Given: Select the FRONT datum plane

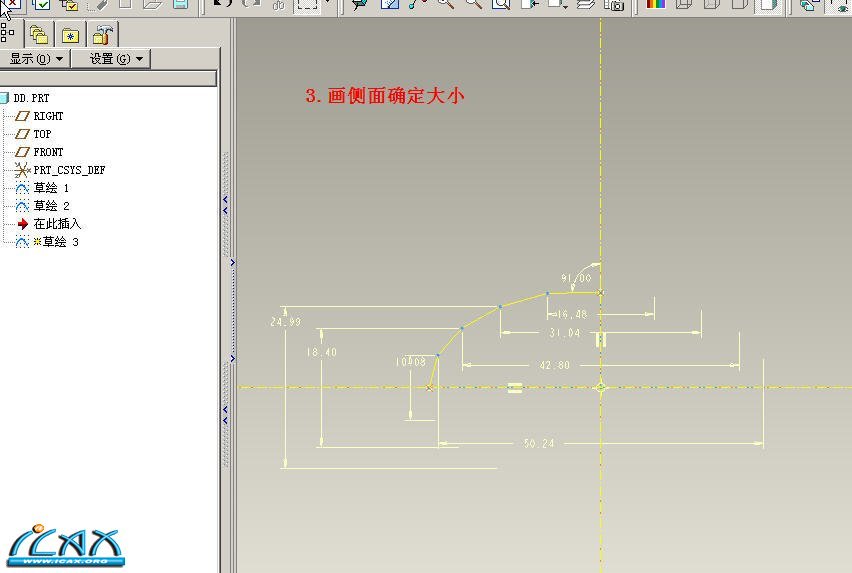Looking at the screenshot, I should coord(48,152).
